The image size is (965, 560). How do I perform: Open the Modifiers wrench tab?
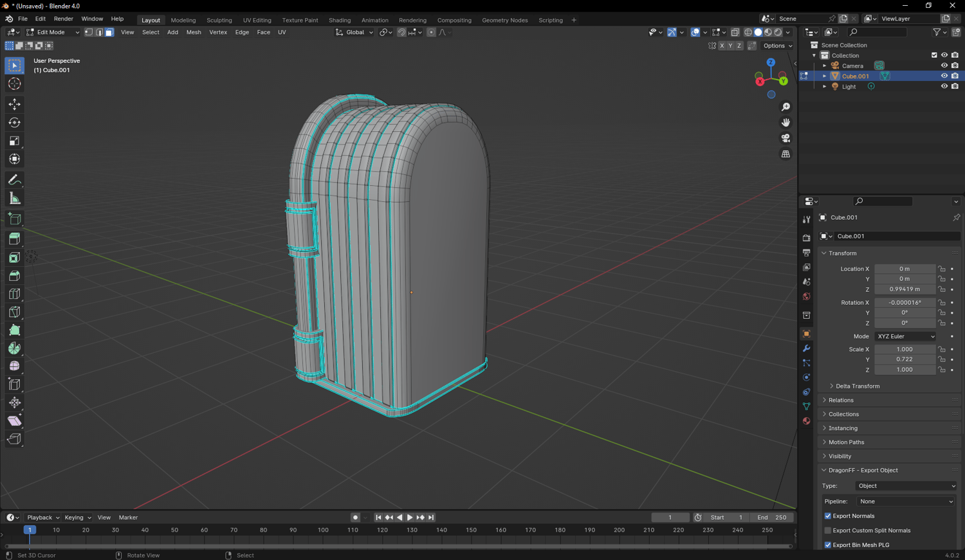[806, 348]
